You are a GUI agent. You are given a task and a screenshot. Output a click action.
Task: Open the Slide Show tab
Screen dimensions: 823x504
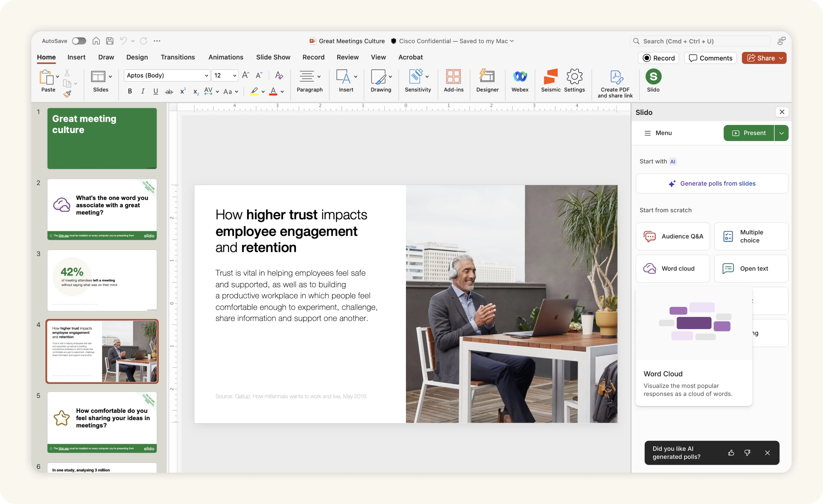tap(273, 57)
